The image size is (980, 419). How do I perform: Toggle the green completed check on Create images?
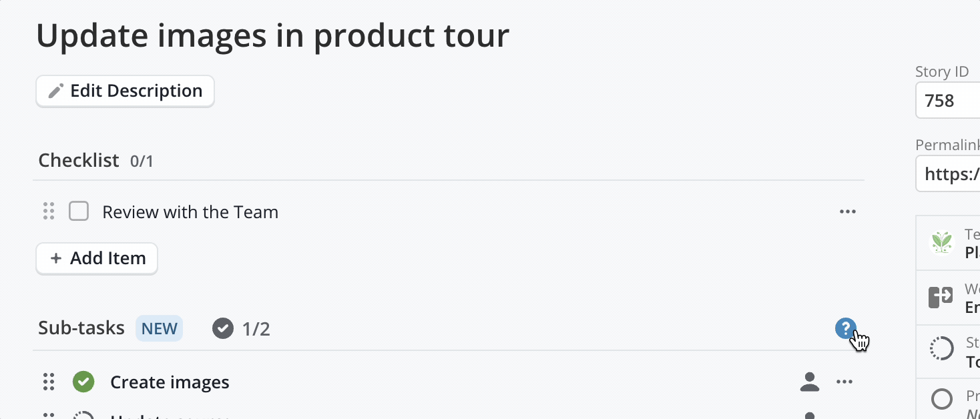pos(83,382)
